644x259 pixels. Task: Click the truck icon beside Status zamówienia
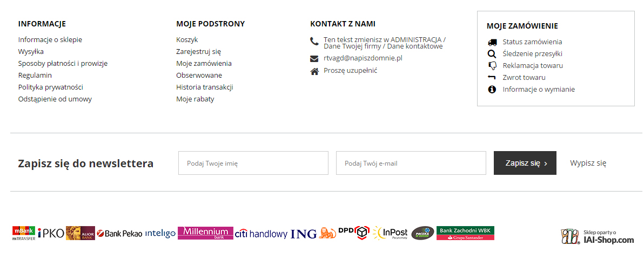(492, 42)
